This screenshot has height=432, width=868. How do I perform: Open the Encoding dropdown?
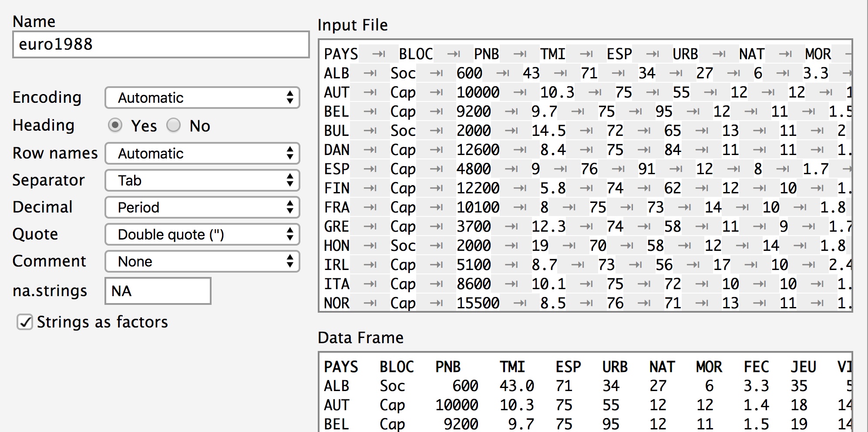[x=202, y=98]
